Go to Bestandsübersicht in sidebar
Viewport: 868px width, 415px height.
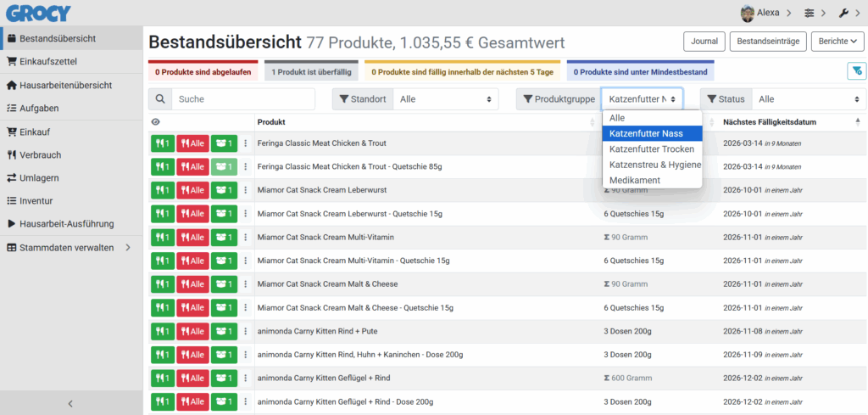click(71, 38)
